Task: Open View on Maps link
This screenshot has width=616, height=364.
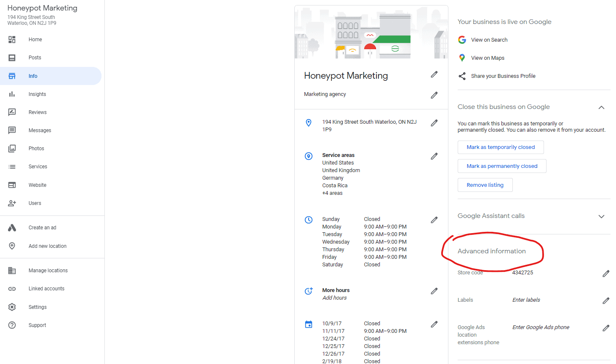Action: [488, 58]
